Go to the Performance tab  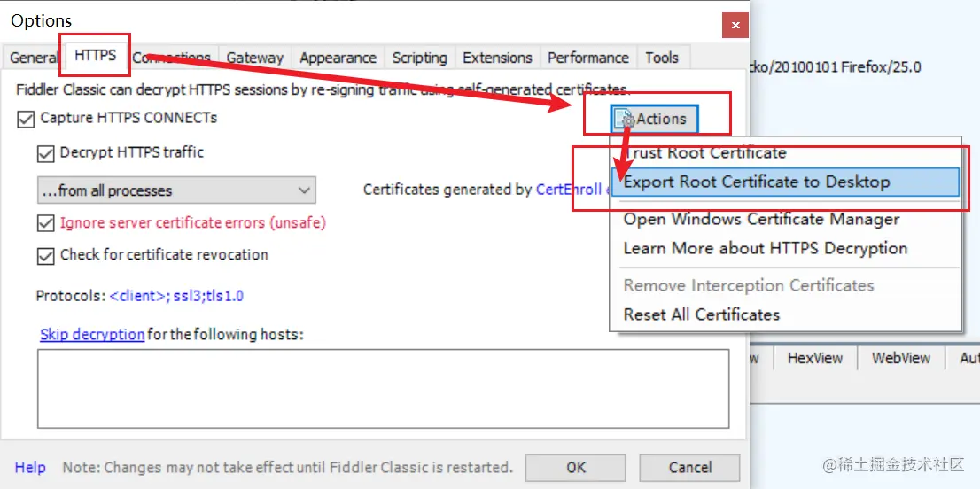pyautogui.click(x=588, y=58)
